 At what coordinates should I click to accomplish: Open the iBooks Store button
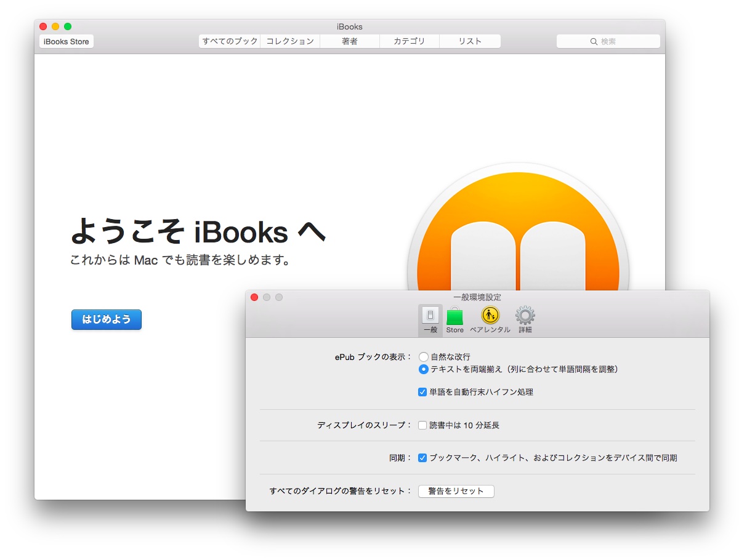click(x=67, y=42)
